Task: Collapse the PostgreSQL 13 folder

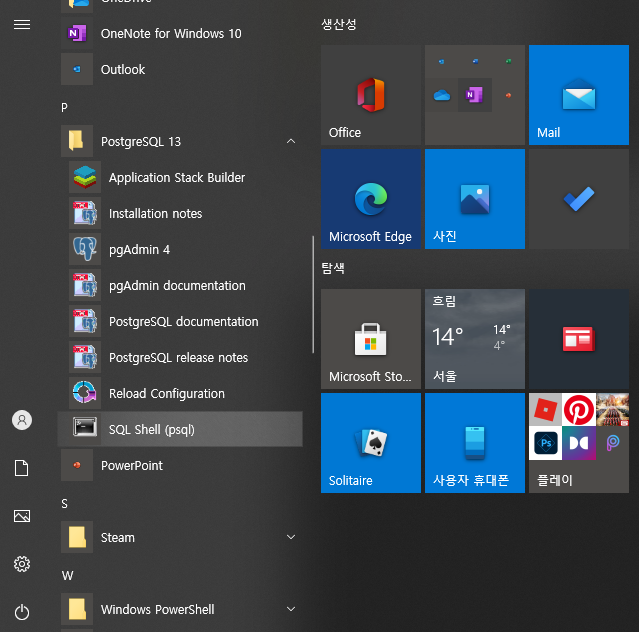Action: (x=291, y=141)
